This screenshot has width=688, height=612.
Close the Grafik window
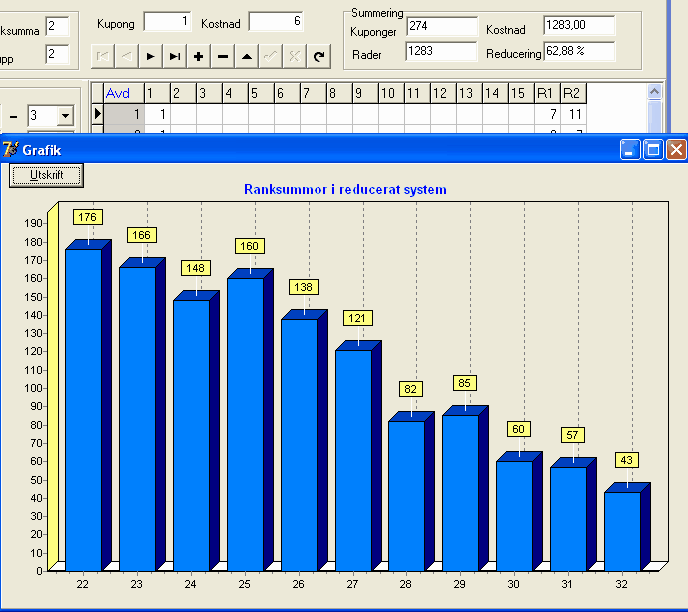click(x=676, y=150)
